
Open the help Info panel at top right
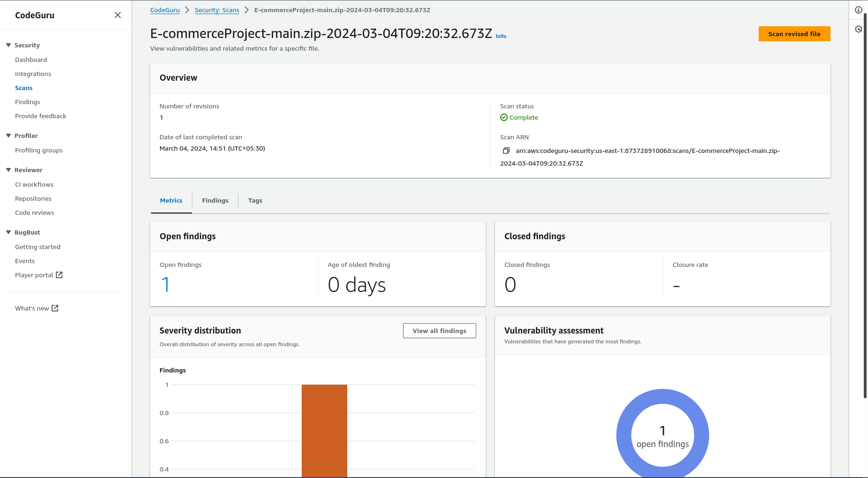tap(858, 9)
